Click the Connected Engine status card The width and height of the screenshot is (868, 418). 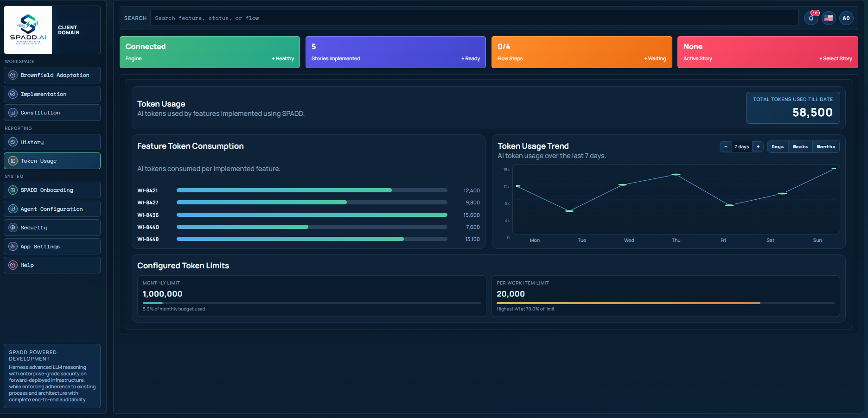point(210,52)
